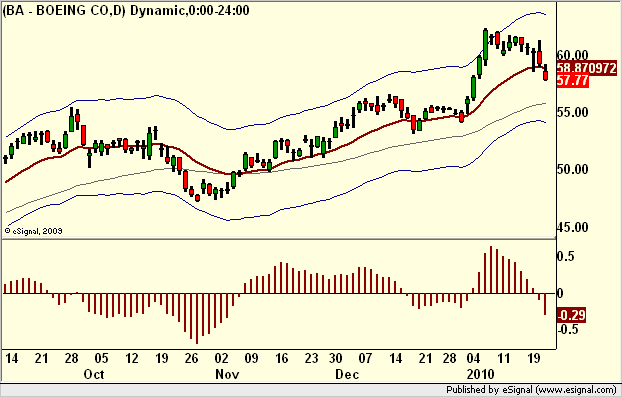Select the 57.77 last price label
This screenshot has height=397, width=622.
572,81
